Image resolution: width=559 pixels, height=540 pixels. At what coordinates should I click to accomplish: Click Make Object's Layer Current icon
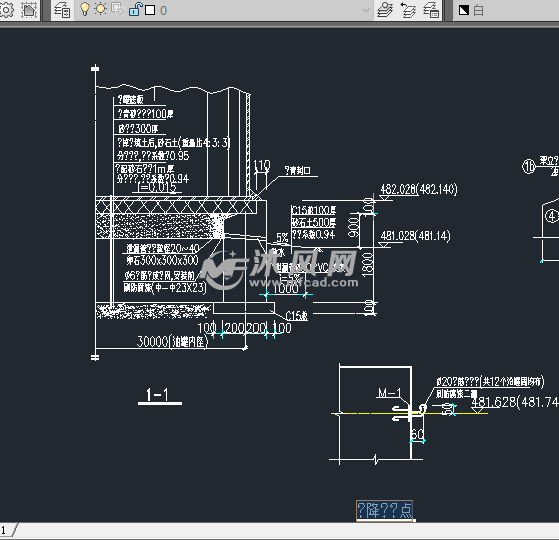385,10
